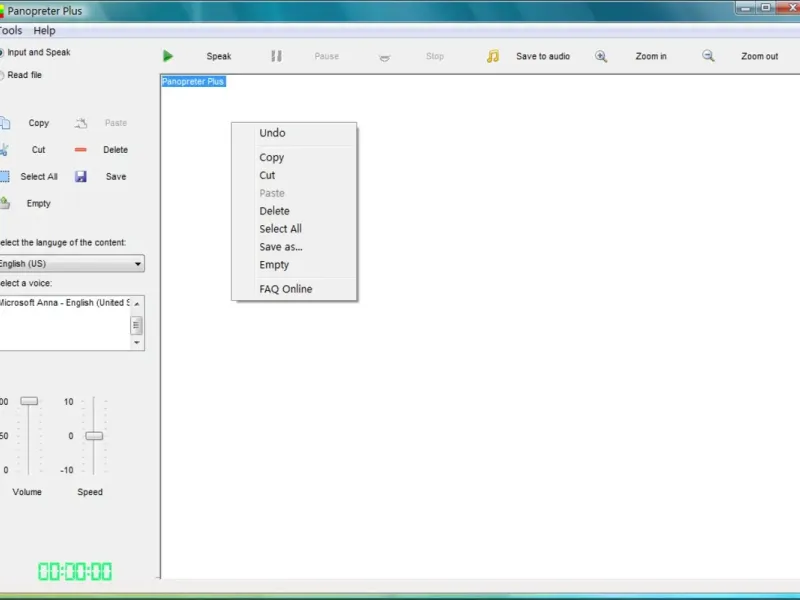Click the Zoom out magnifier icon
The height and width of the screenshot is (600, 800).
tap(708, 56)
